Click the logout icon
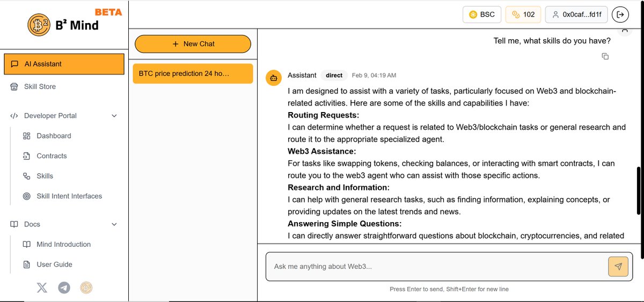 tap(620, 14)
